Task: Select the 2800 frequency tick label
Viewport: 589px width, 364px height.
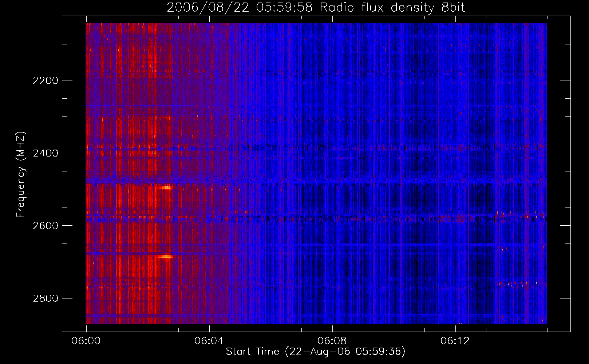Action: click(46, 298)
